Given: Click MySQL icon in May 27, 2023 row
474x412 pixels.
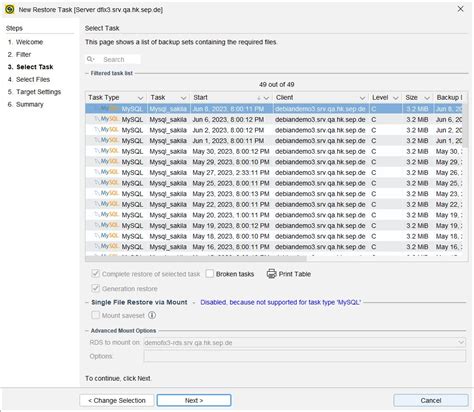Looking at the screenshot, I should [107, 172].
